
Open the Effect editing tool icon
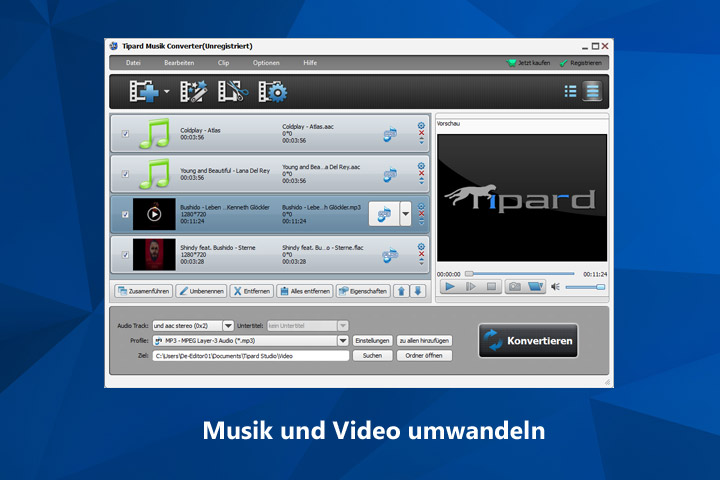(194, 91)
